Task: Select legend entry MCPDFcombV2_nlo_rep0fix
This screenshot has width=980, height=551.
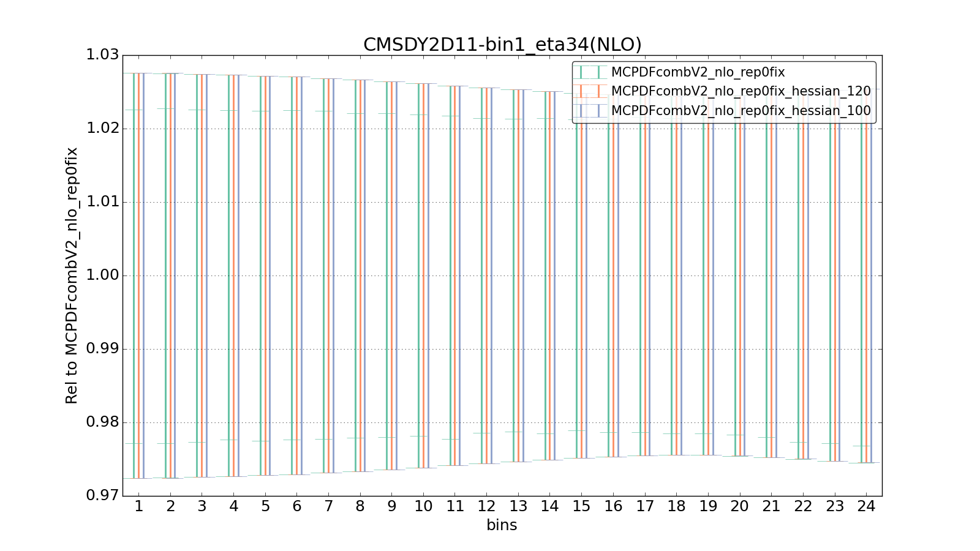Action: click(698, 72)
